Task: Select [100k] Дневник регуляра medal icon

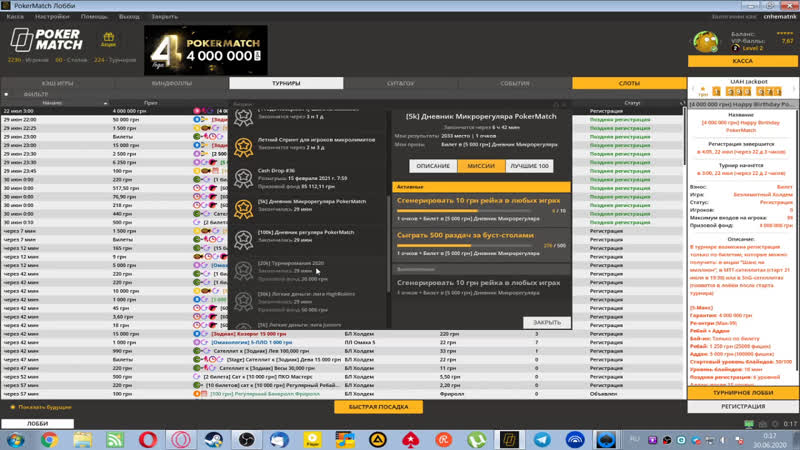Action: tap(243, 240)
